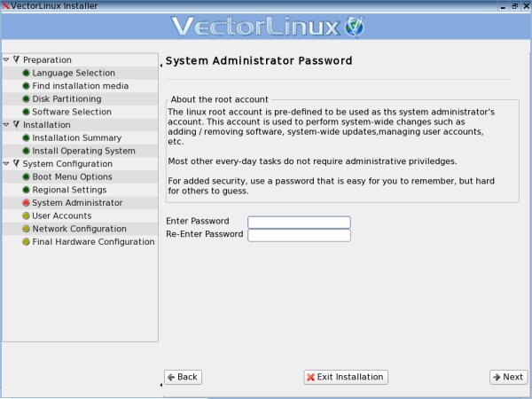Click the dot beside Final Hardware Configuration
Image resolution: width=532 pixels, height=399 pixels.
(26, 242)
